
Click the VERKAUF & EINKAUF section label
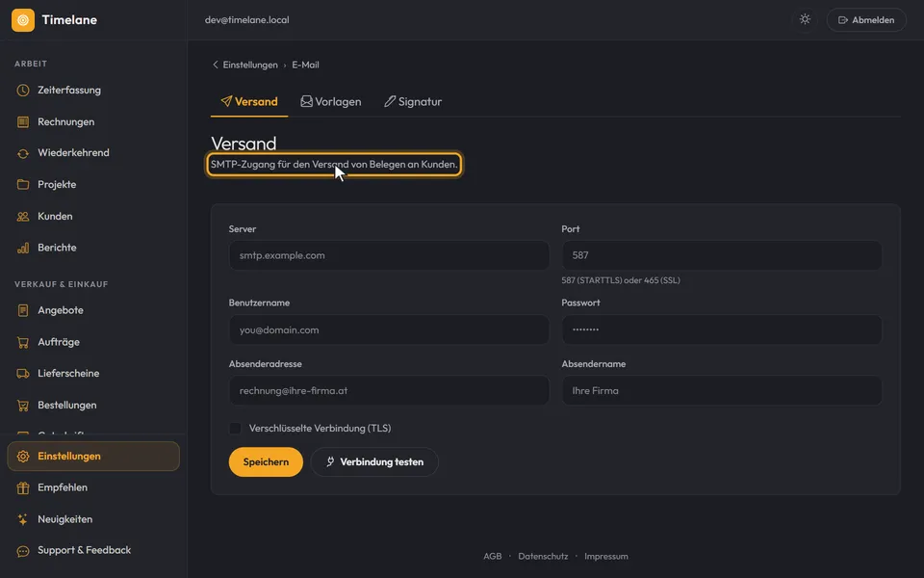pos(62,284)
